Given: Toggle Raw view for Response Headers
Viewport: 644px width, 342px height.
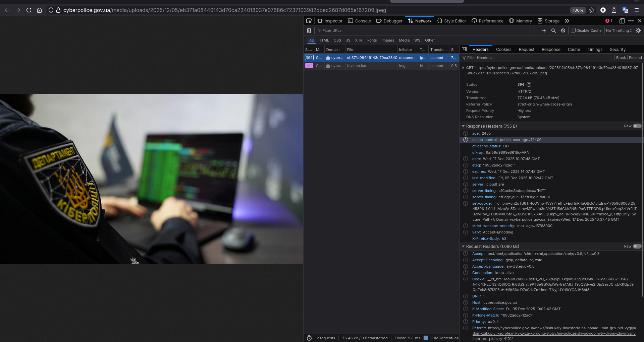Looking at the screenshot, I should (637, 126).
